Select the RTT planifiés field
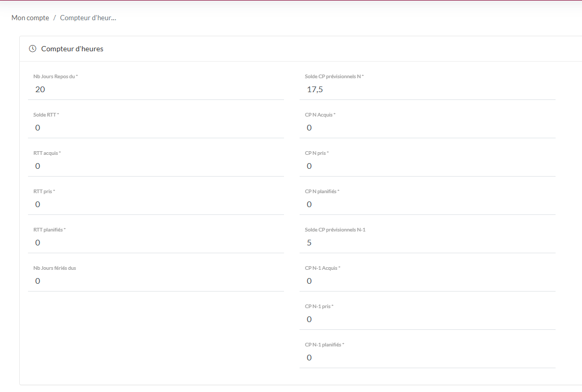582x392 pixels. point(155,243)
